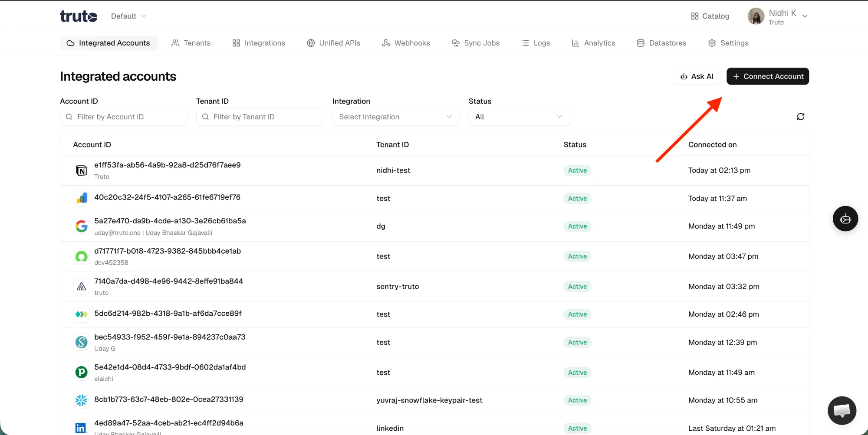Click the blue S icon for Uday G

point(82,342)
